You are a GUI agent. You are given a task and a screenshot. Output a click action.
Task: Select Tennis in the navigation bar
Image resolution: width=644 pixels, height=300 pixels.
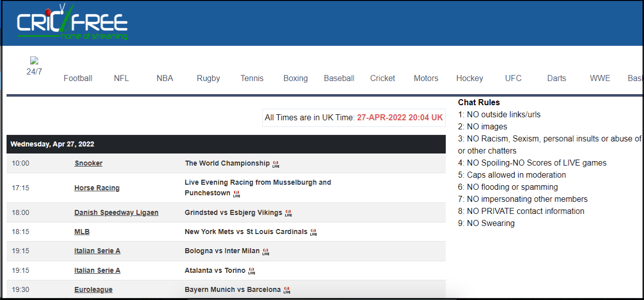[x=252, y=78]
